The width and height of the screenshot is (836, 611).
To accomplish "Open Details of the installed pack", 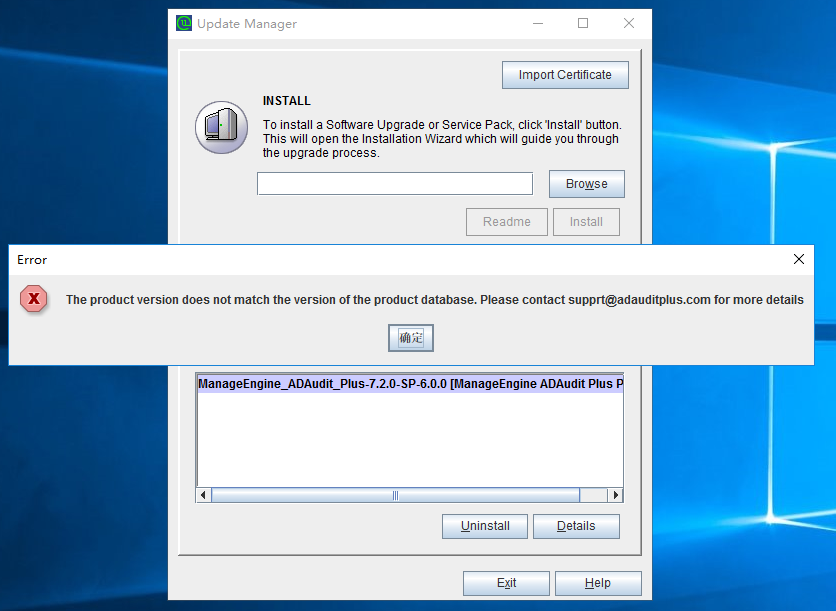I will (576, 526).
